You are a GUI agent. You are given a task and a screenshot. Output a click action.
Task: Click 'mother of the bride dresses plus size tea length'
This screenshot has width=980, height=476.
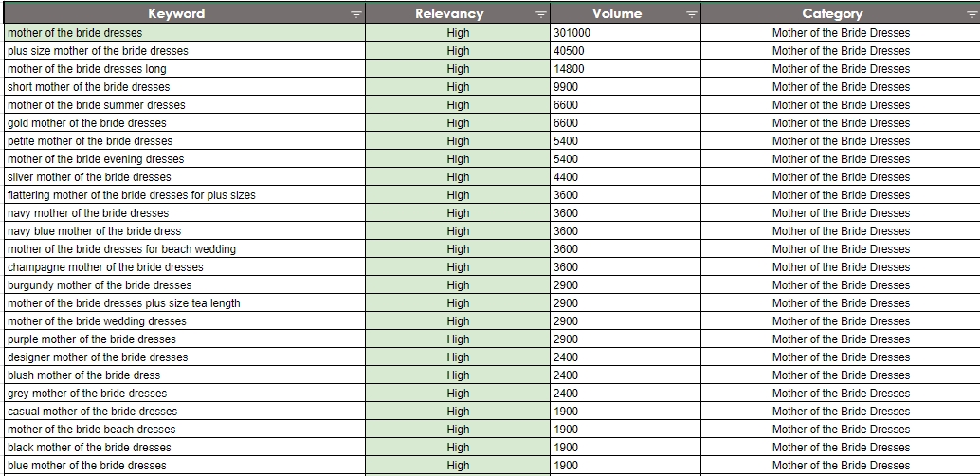(x=185, y=303)
